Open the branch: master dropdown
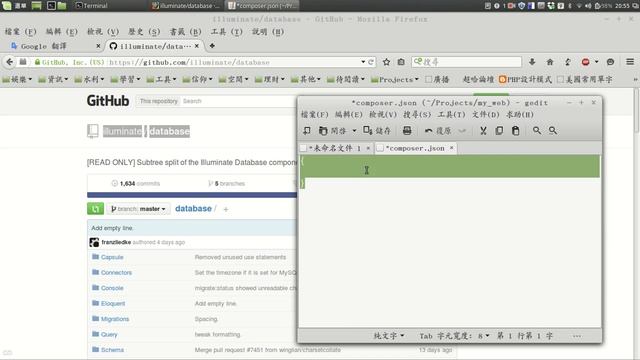 [138, 209]
